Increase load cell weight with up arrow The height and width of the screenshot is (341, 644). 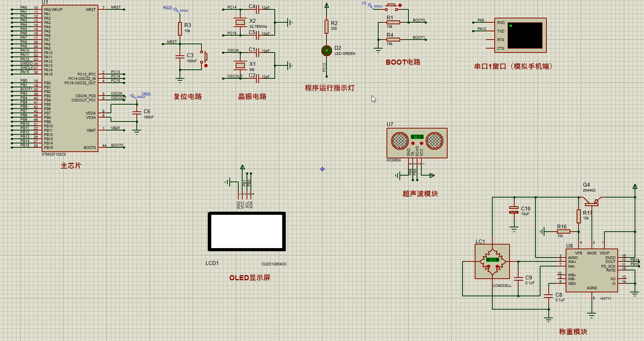point(497,267)
